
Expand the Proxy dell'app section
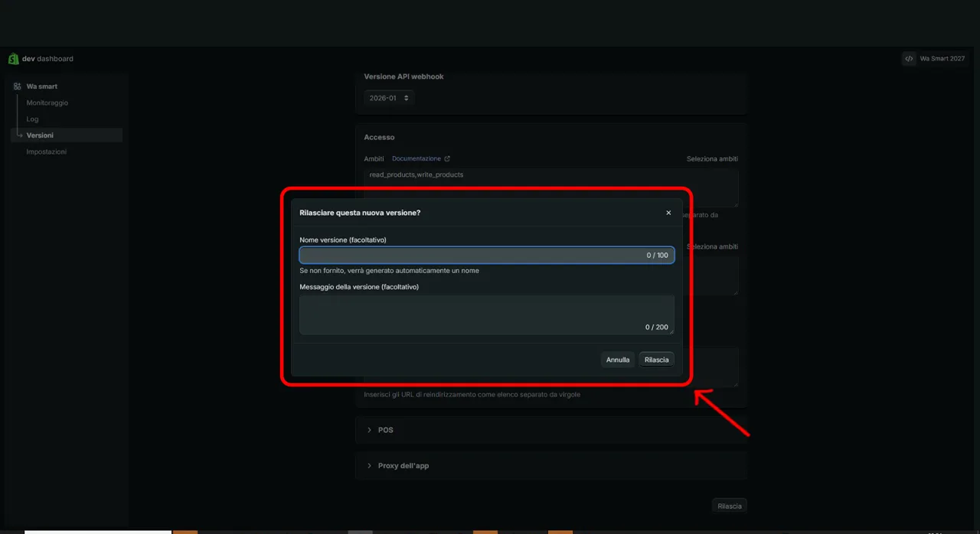pos(551,466)
